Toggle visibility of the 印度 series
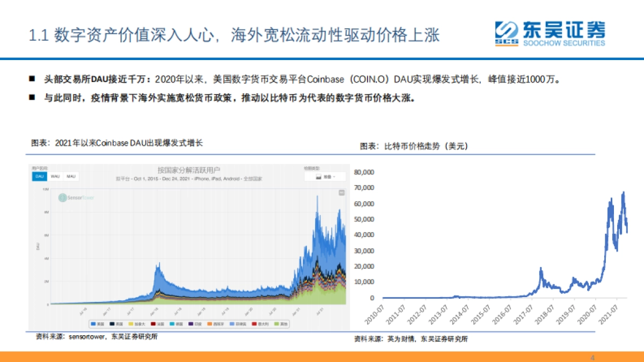Screen dimensions: 644x362 pyautogui.click(x=191, y=322)
